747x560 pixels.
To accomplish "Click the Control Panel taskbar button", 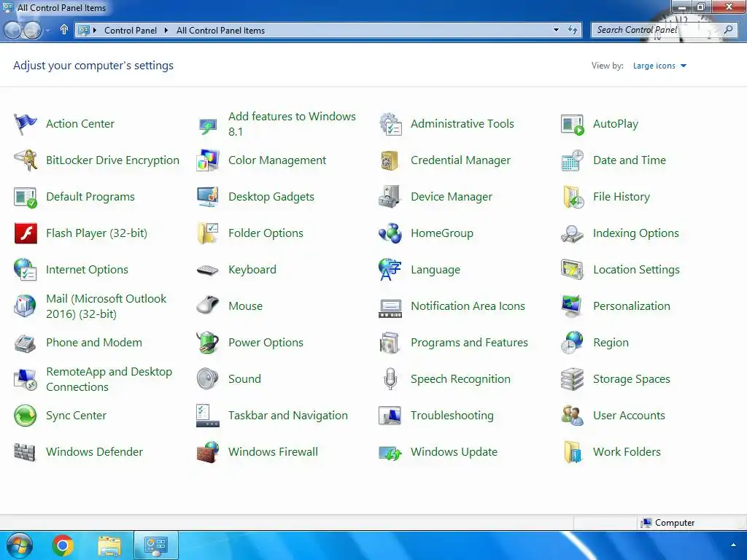I will [156, 545].
